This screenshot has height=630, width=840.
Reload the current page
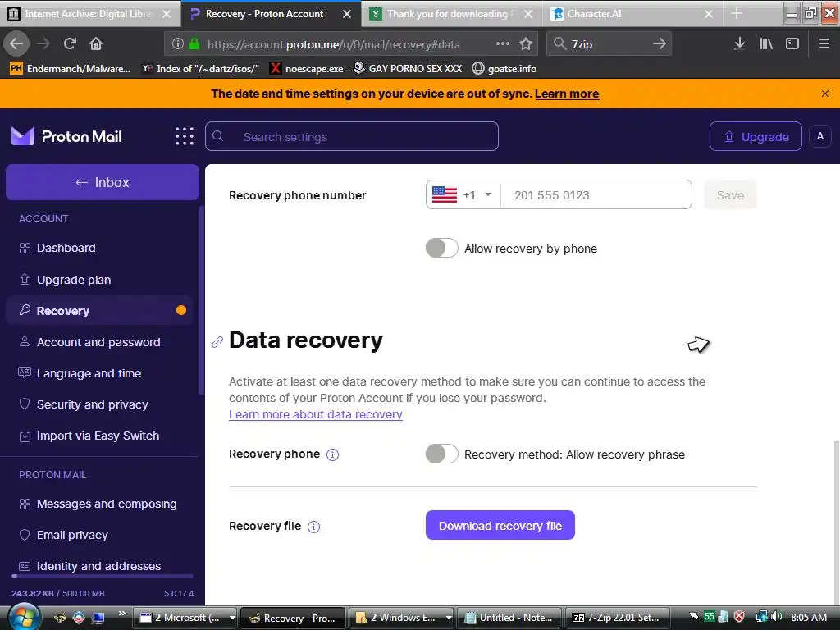click(70, 43)
